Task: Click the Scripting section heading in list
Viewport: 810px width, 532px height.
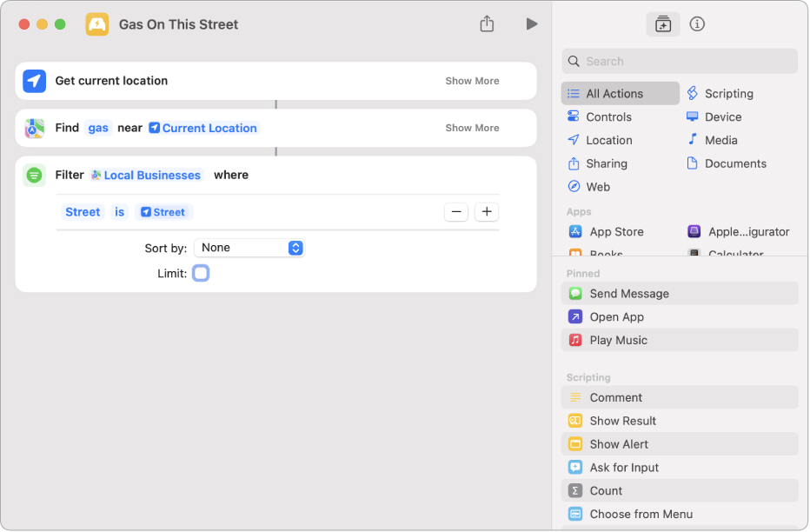Action: point(588,377)
